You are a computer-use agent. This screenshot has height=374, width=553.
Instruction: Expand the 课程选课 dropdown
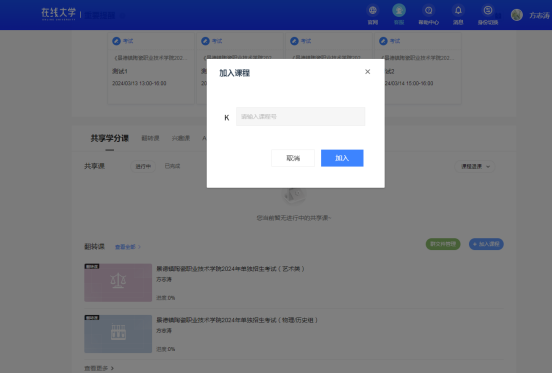[x=475, y=167]
